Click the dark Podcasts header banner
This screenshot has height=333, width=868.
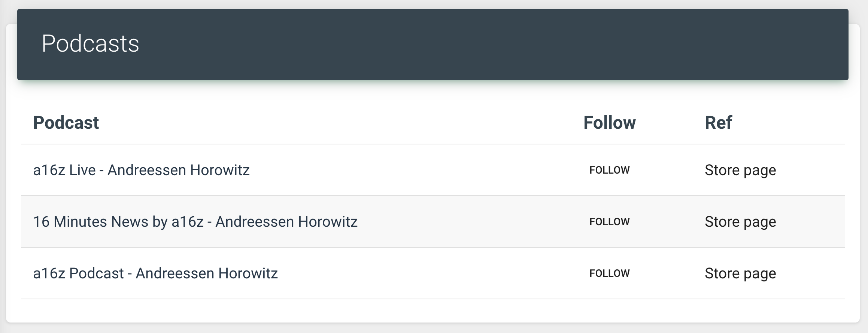433,45
